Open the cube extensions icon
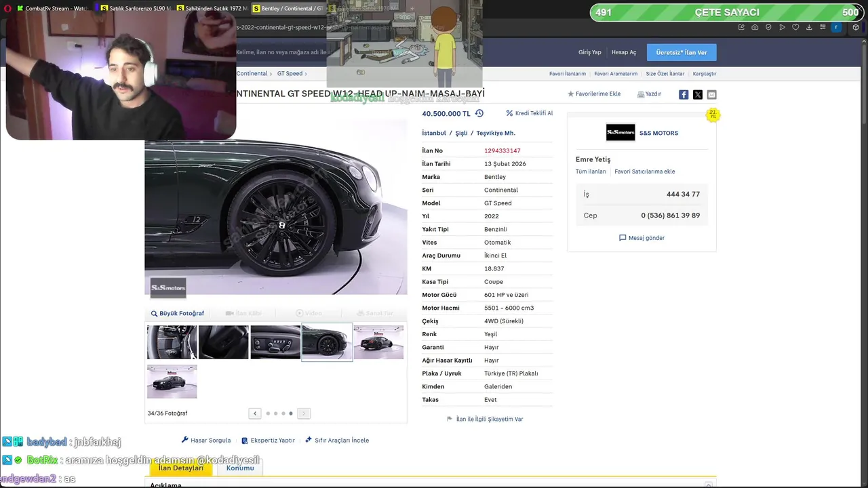The image size is (868, 488). tap(856, 27)
